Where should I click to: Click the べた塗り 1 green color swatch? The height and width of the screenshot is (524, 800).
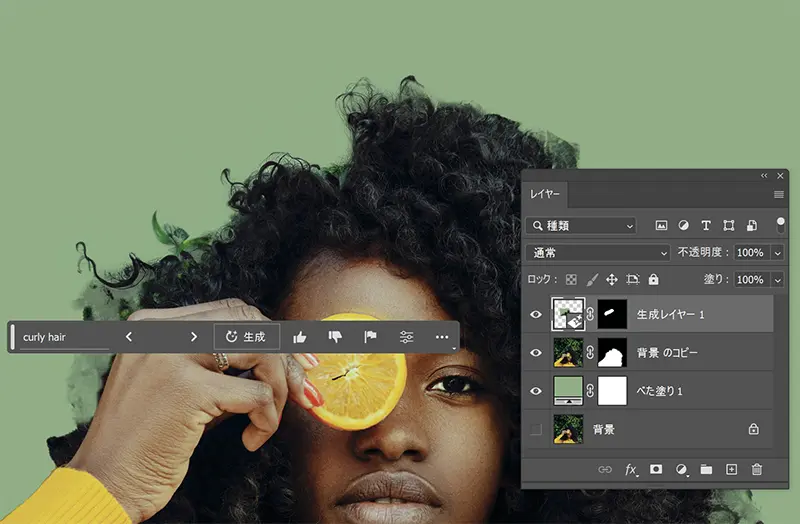coord(568,391)
